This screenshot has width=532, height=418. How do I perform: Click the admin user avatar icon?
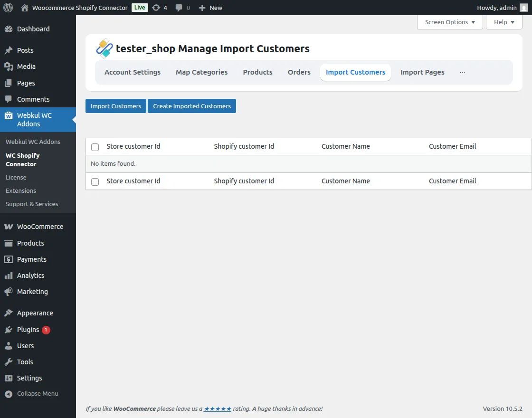coord(523,8)
